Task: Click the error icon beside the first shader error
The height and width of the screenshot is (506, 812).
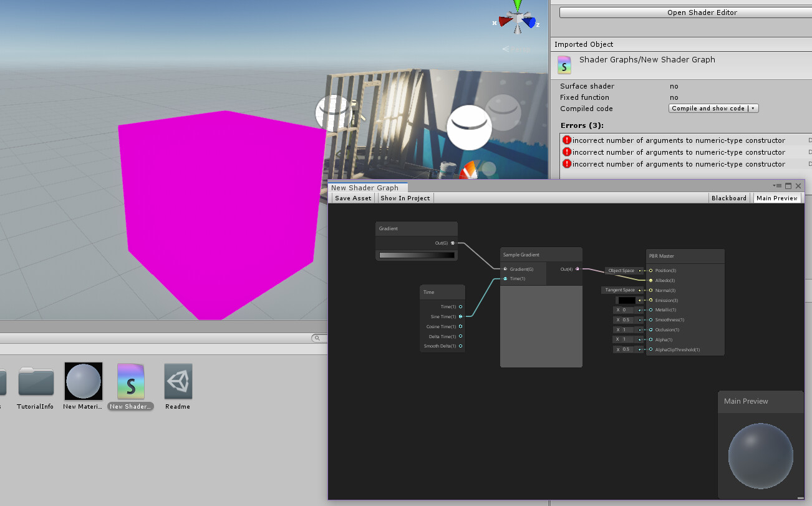Action: tap(567, 140)
